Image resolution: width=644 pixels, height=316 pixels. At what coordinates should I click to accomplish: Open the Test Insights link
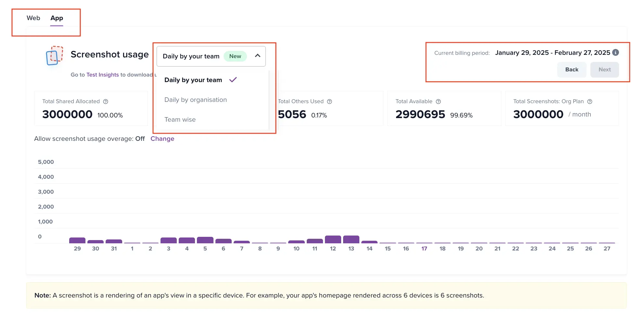tap(102, 75)
